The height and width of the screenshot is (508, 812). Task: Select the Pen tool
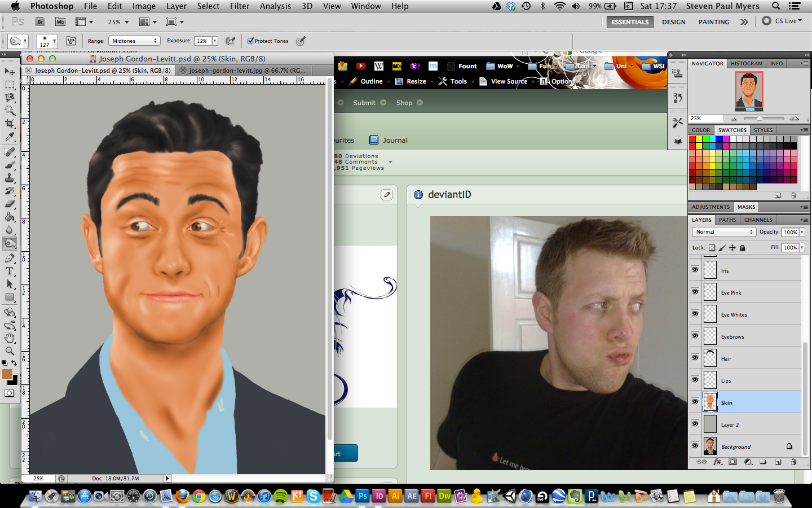pos(10,258)
